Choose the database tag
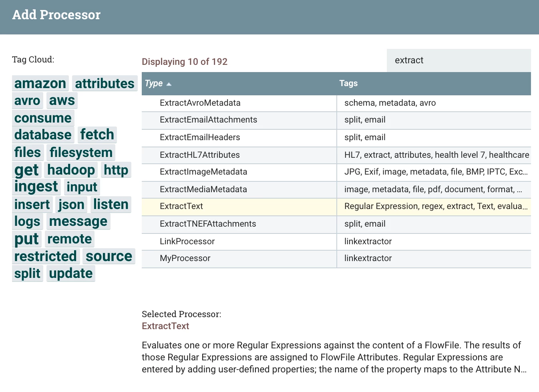Image resolution: width=539 pixels, height=392 pixels. click(x=43, y=135)
